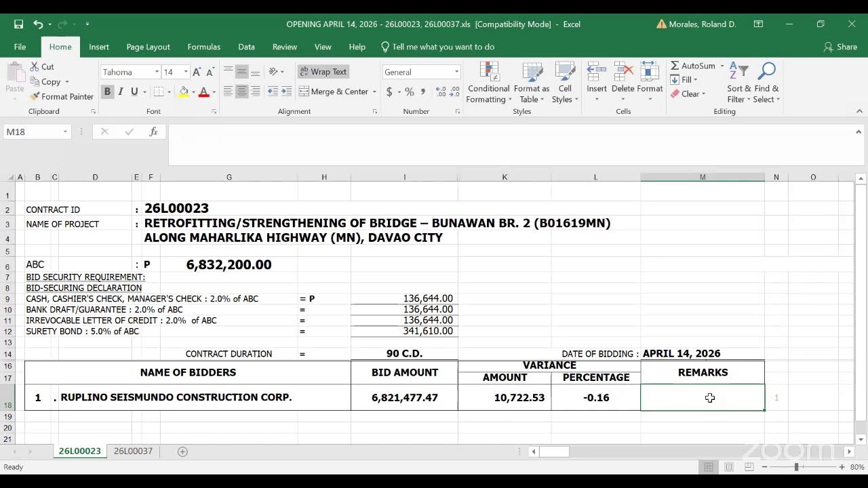Open Format as Table
This screenshot has height=488, width=868.
[x=532, y=83]
